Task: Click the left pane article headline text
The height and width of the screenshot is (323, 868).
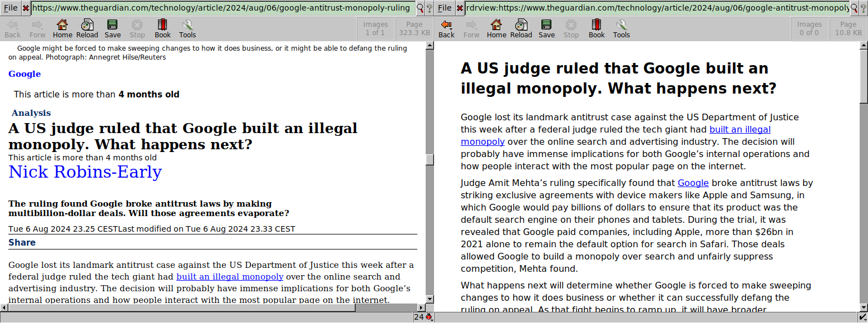Action: [x=183, y=136]
